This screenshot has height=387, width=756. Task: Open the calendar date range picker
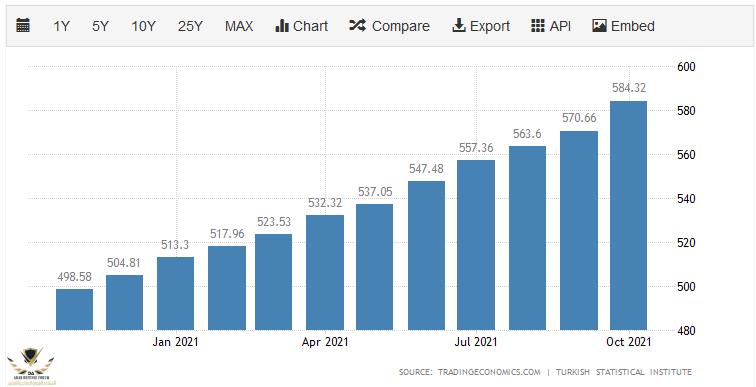pyautogui.click(x=23, y=25)
